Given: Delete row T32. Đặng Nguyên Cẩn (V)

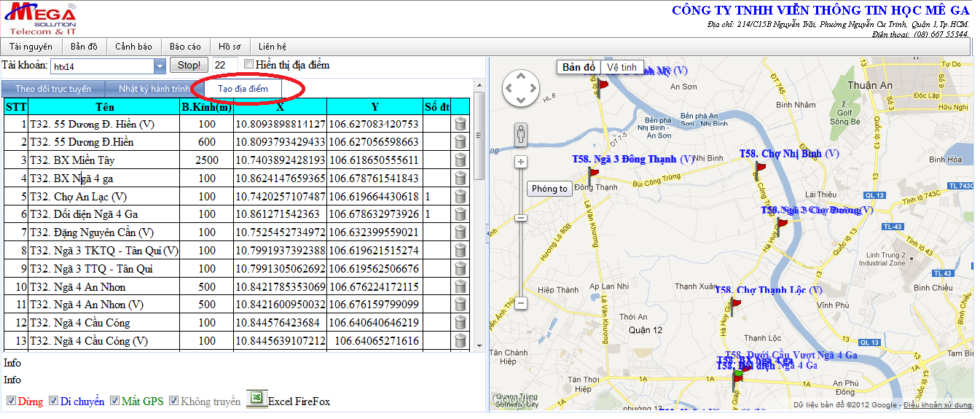Looking at the screenshot, I should (x=460, y=232).
